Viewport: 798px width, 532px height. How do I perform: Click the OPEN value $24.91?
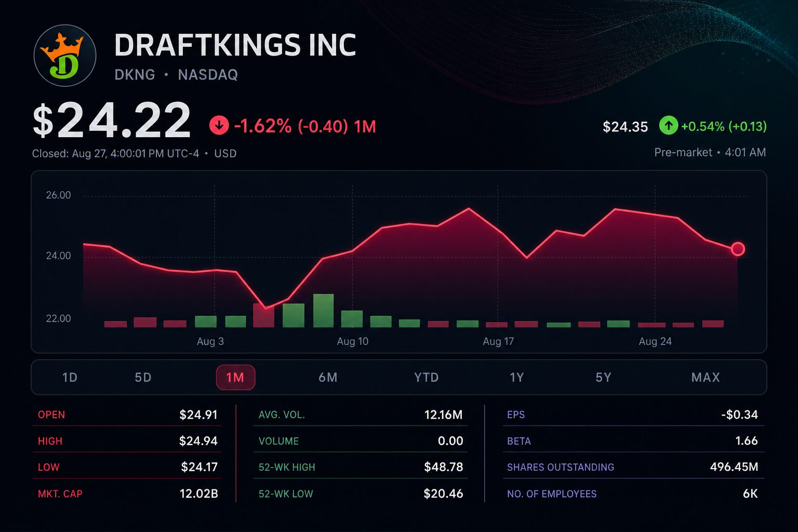[198, 415]
